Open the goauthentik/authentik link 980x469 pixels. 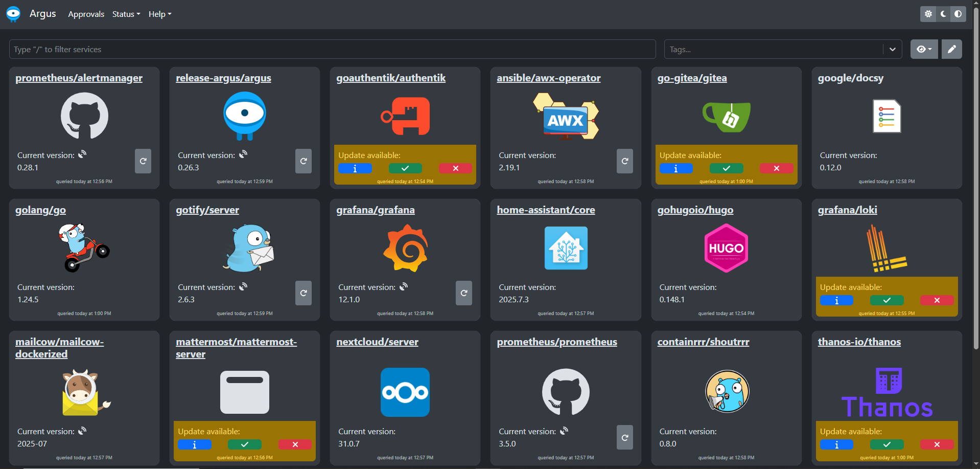(391, 78)
